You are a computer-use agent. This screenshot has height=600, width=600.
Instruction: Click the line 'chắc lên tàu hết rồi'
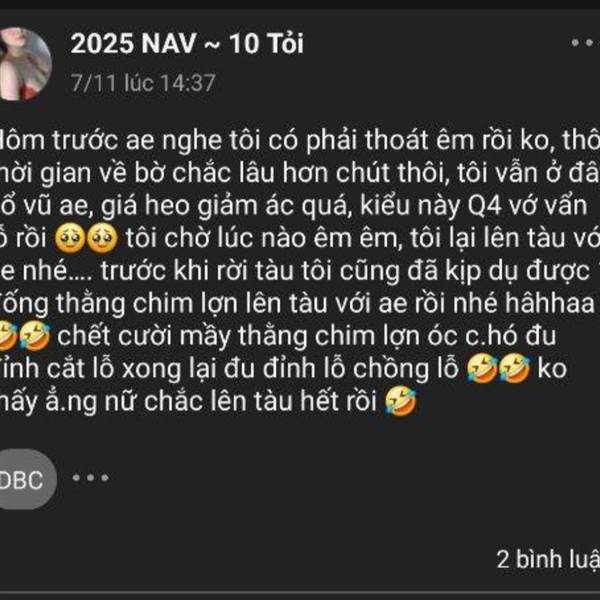(x=261, y=401)
